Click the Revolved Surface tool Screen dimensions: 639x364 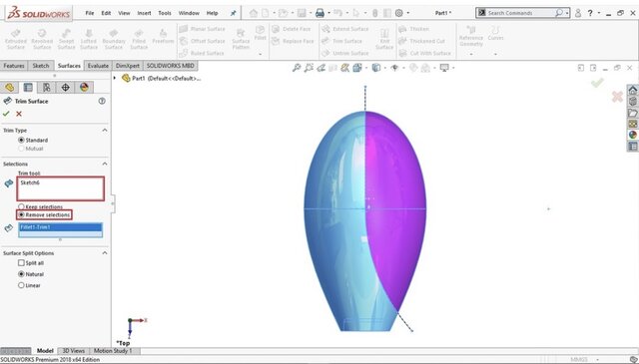coord(42,39)
